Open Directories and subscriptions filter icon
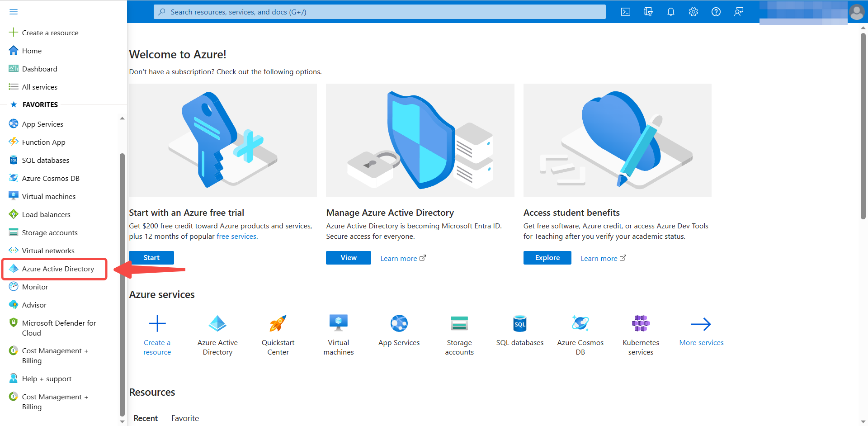Image resolution: width=868 pixels, height=426 pixels. click(648, 12)
